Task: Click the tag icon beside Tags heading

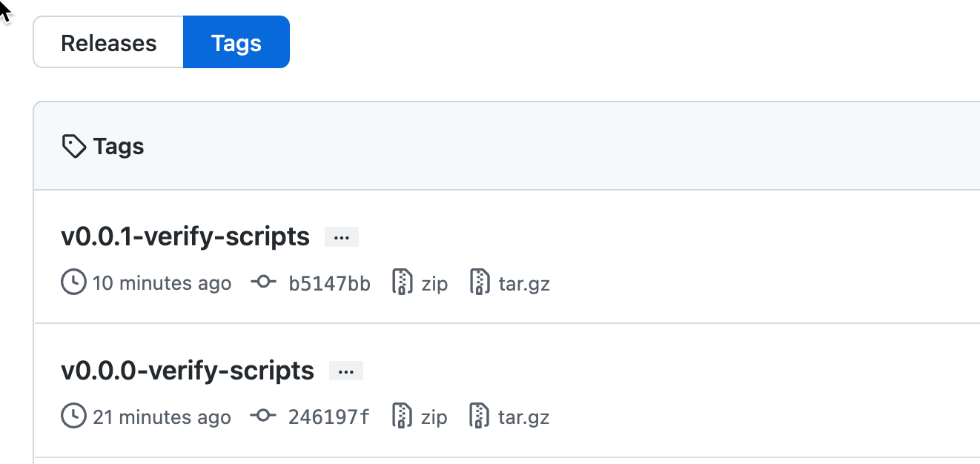Action: pyautogui.click(x=73, y=147)
